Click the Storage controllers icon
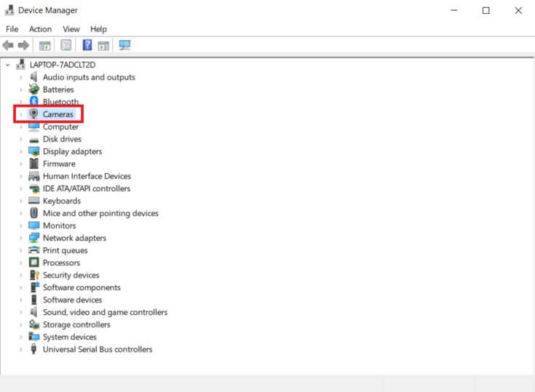This screenshot has width=535, height=392. 33,324
